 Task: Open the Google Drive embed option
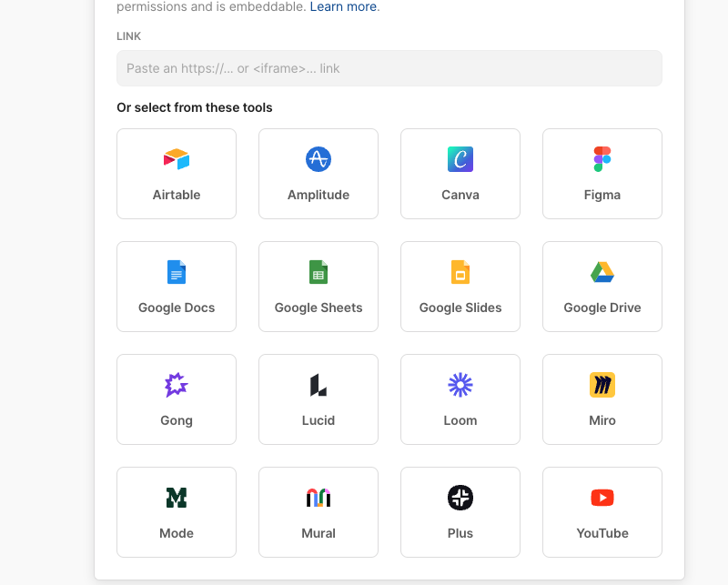[602, 287]
